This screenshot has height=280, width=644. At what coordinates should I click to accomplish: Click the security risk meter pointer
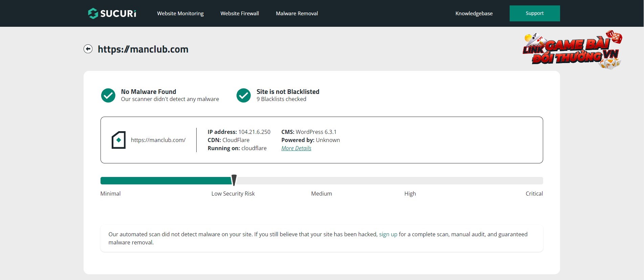click(x=234, y=180)
